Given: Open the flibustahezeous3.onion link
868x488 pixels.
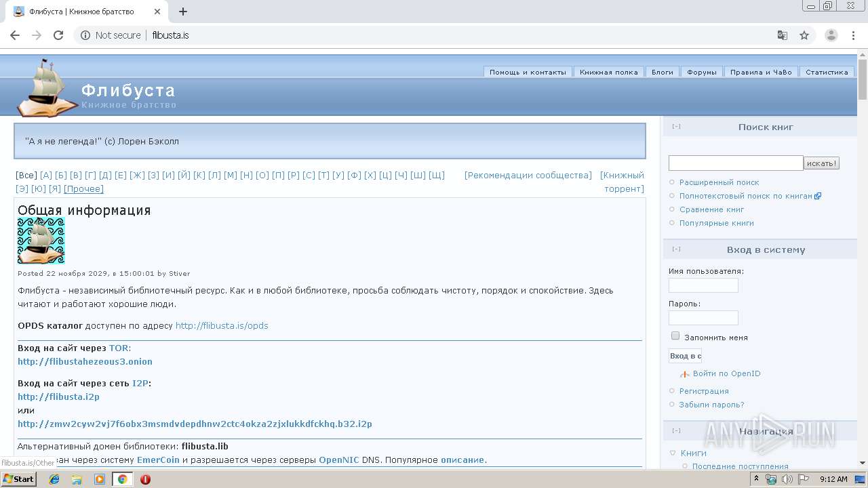Looking at the screenshot, I should tap(85, 361).
